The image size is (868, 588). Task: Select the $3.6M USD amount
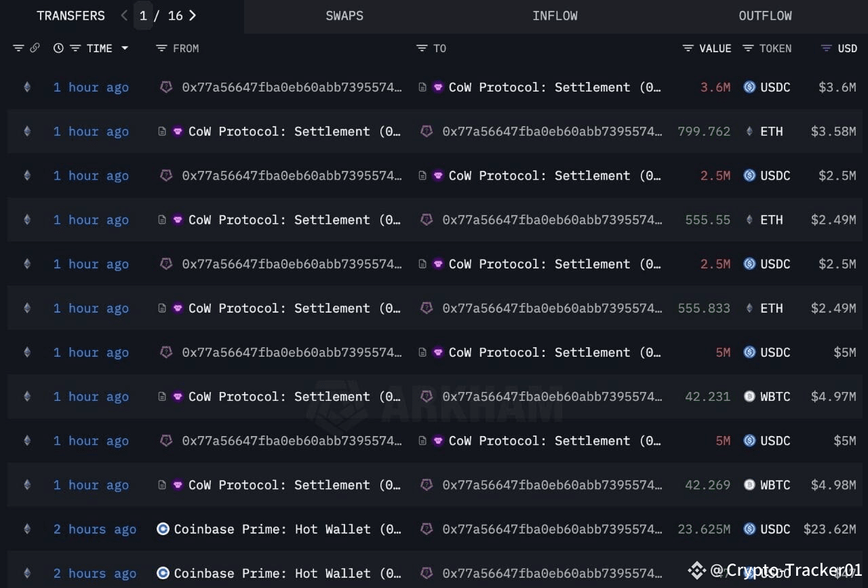click(837, 87)
